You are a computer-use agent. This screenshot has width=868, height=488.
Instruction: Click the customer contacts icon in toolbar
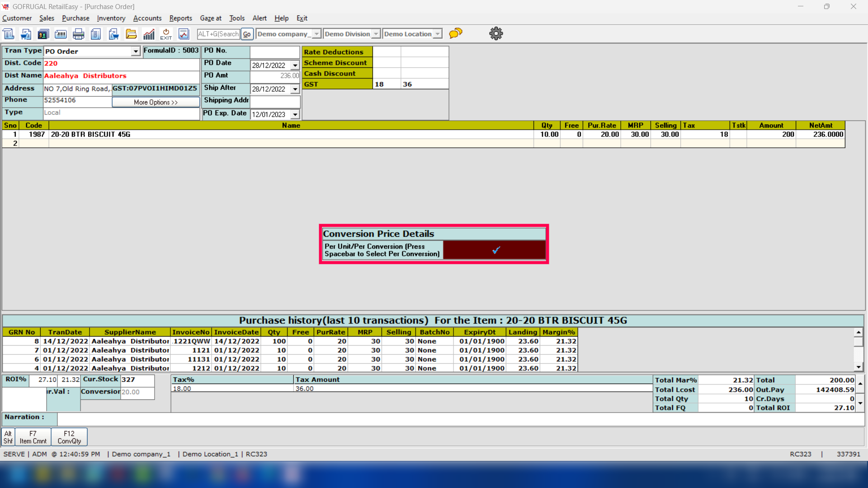(43, 34)
